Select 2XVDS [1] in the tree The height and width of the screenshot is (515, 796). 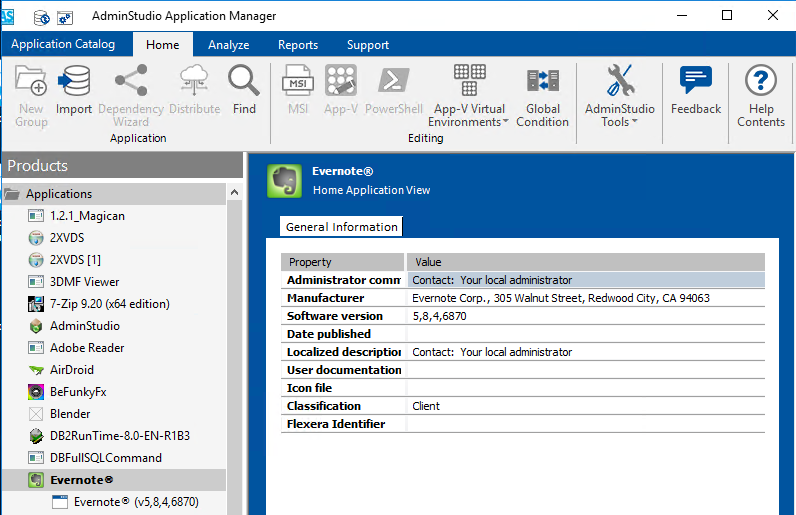75,260
